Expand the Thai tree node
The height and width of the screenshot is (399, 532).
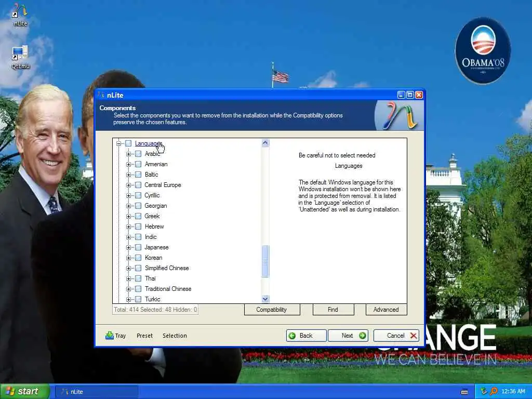tap(129, 278)
